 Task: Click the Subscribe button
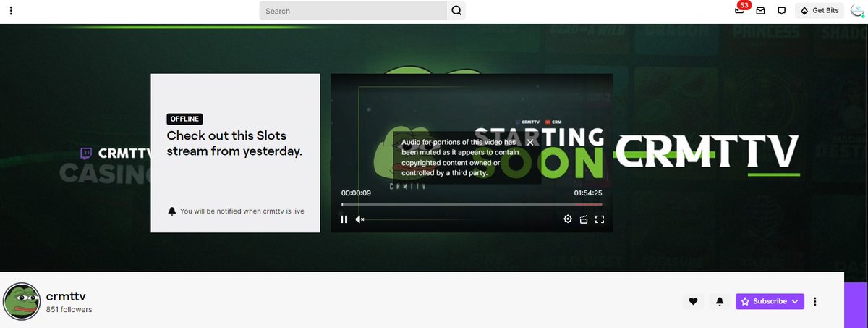point(770,301)
